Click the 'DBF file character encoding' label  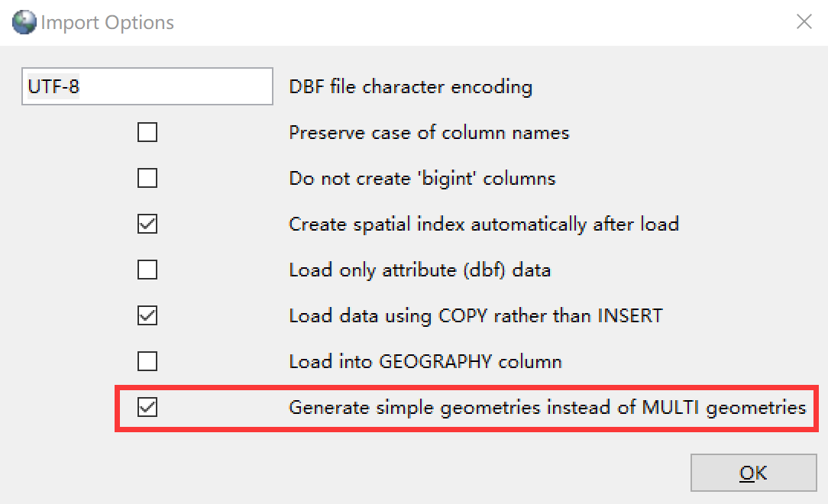click(x=410, y=87)
